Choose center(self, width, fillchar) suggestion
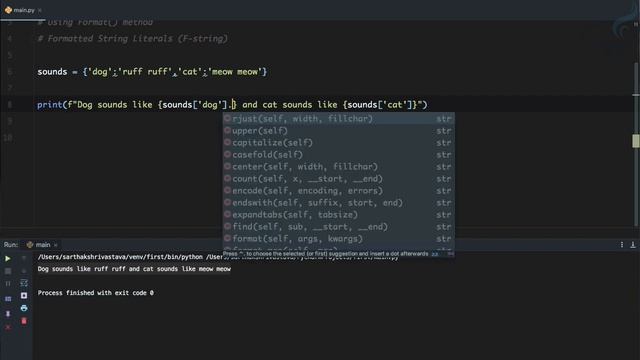This screenshot has height=360, width=640. tap(338, 167)
